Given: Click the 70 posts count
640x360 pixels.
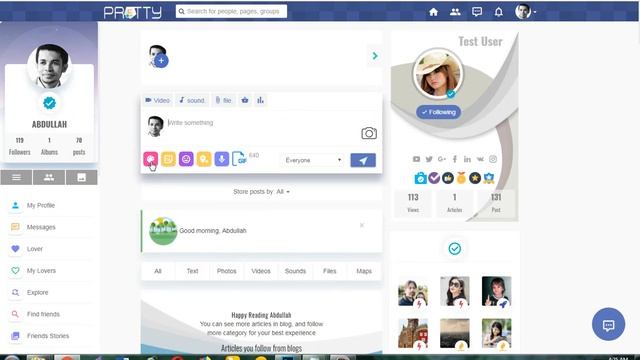Looking at the screenshot, I should 79,146.
